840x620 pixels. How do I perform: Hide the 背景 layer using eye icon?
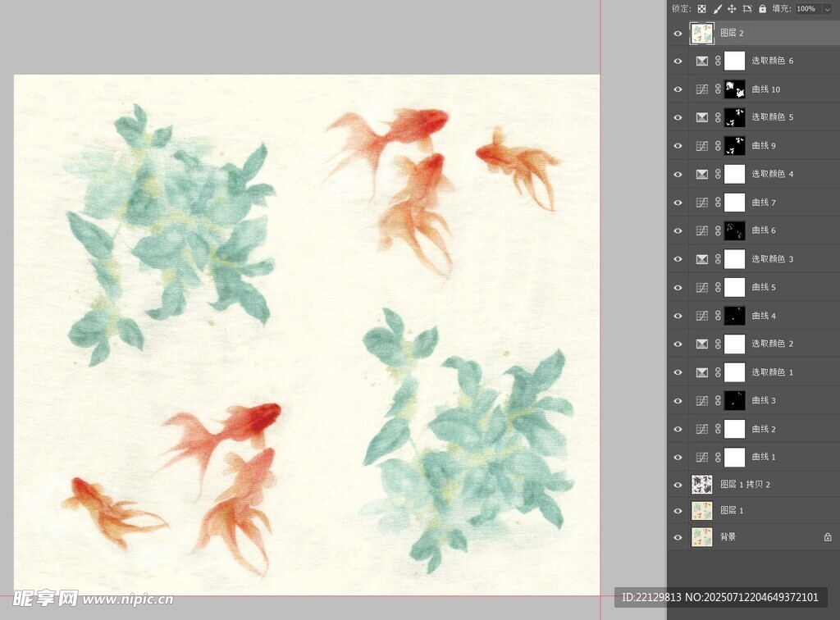click(678, 538)
